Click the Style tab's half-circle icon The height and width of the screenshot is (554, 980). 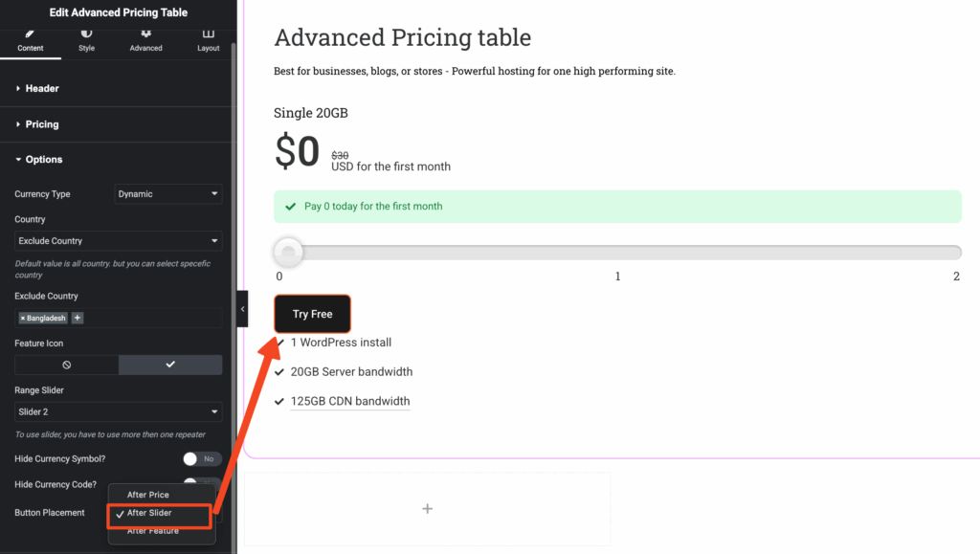coord(87,33)
